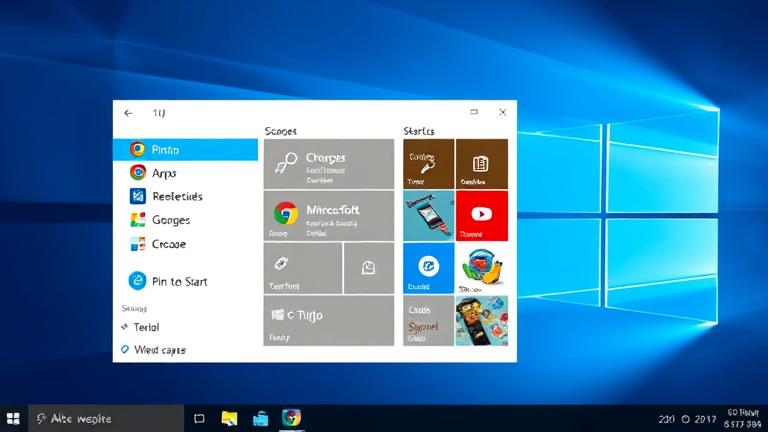Open the wide gray "C Tirjo" tile
The image size is (768, 432).
click(329, 321)
